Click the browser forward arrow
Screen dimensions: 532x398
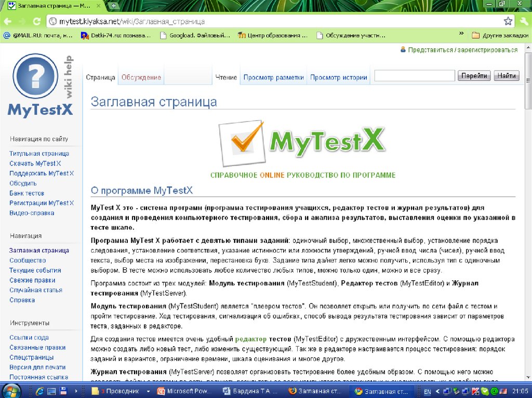click(22, 21)
